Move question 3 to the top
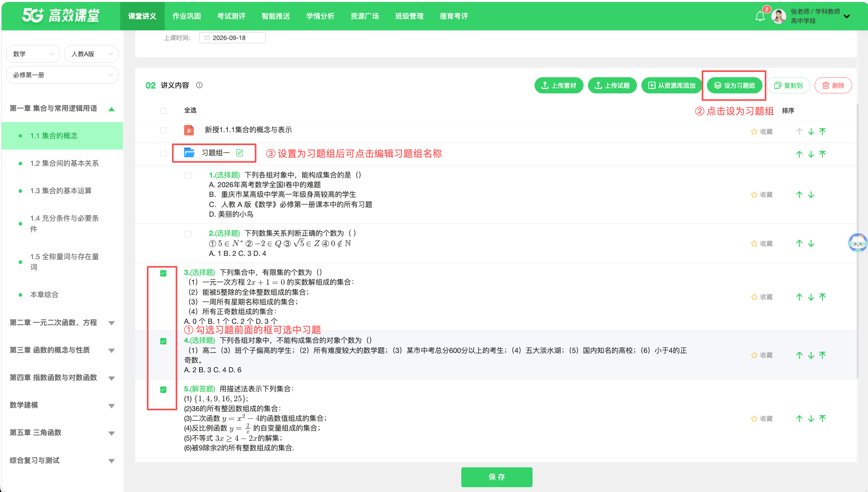Image resolution: width=868 pixels, height=492 pixels. (822, 297)
